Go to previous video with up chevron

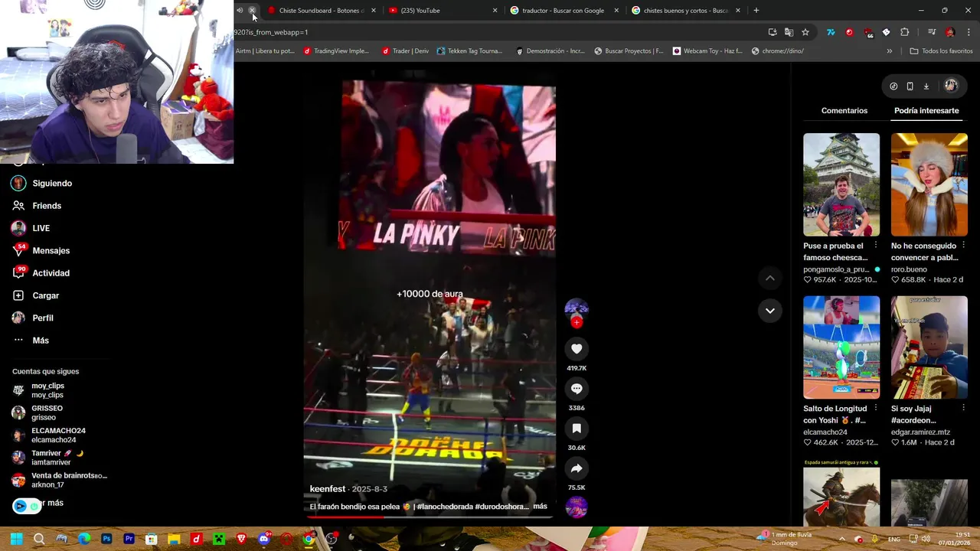[x=770, y=279]
